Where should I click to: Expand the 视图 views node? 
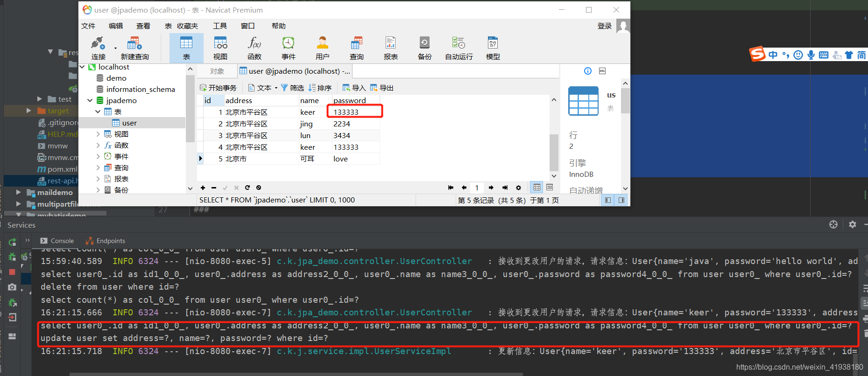click(98, 134)
